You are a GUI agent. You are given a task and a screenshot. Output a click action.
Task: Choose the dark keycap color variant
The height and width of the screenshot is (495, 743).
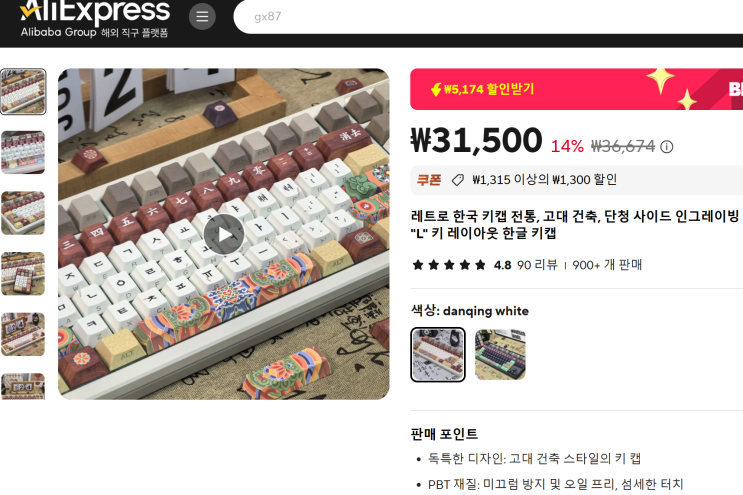click(x=500, y=354)
